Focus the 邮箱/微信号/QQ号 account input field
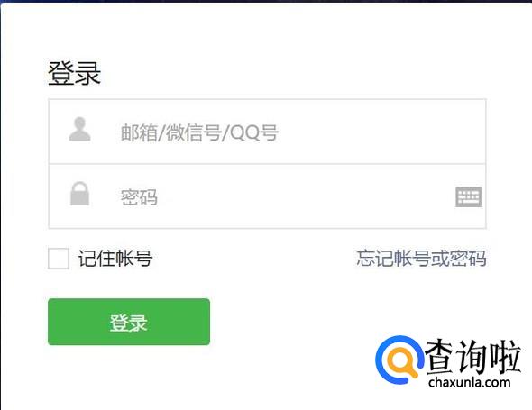Image resolution: width=532 pixels, height=410 pixels. (268, 132)
